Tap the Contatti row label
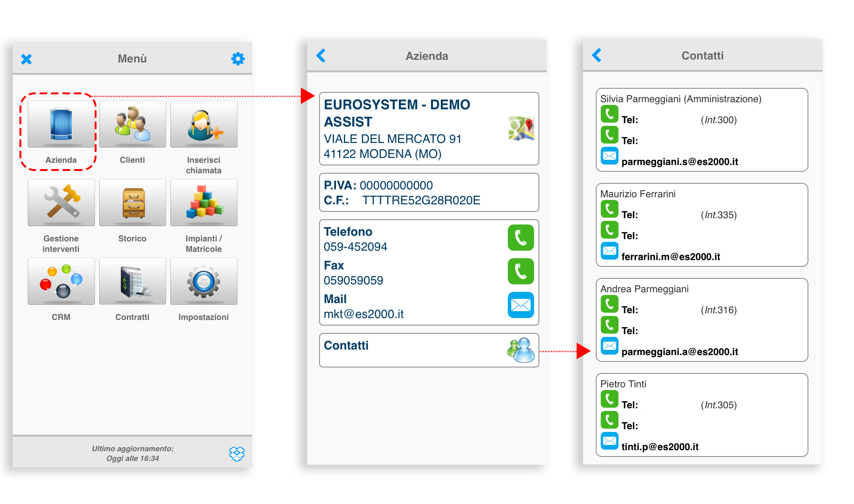 coord(346,345)
